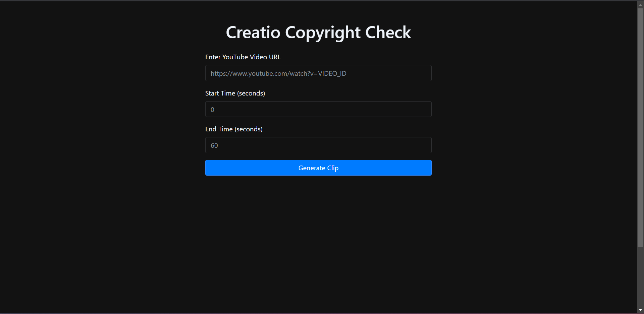Click the vertical scrollbar thumb

click(640, 128)
